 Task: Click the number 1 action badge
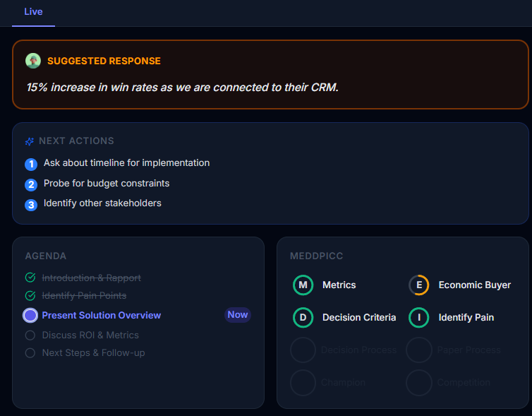coord(31,164)
